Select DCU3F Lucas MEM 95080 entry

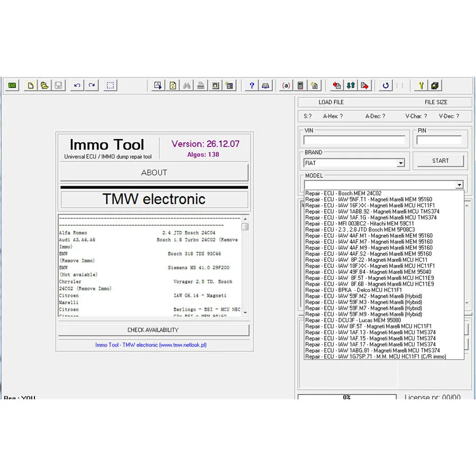click(384, 321)
